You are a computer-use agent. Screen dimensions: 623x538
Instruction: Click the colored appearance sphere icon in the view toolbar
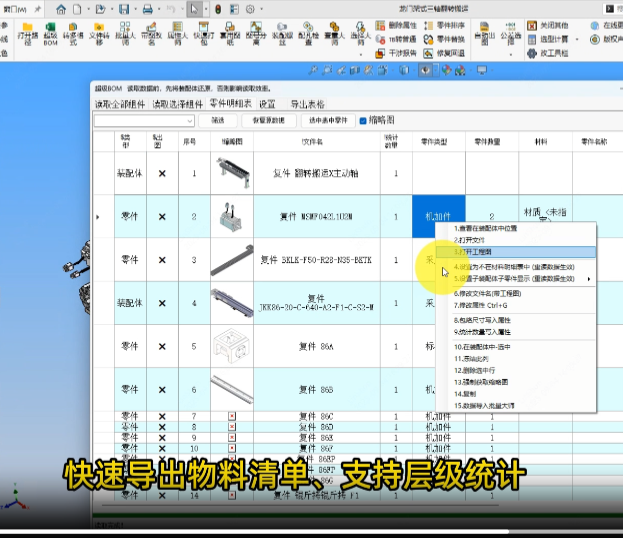tap(446, 71)
